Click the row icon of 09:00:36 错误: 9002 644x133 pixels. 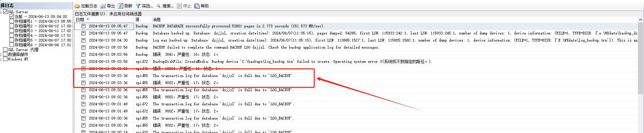tap(83, 125)
